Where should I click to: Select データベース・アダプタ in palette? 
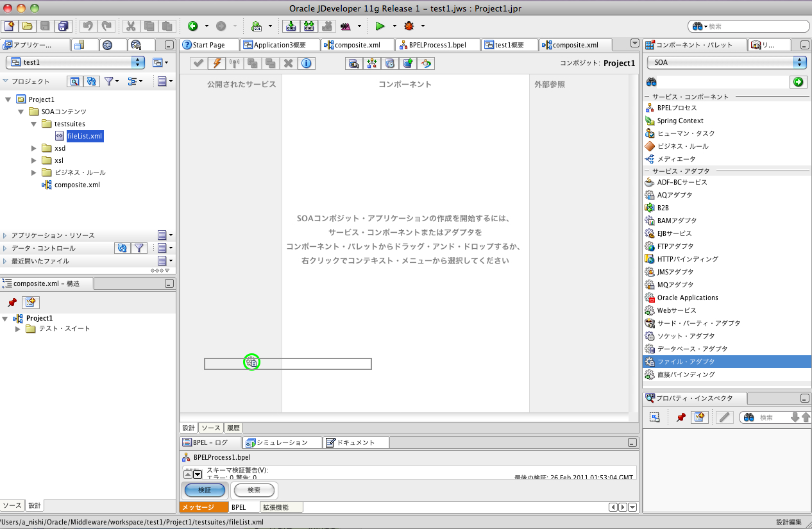click(692, 349)
